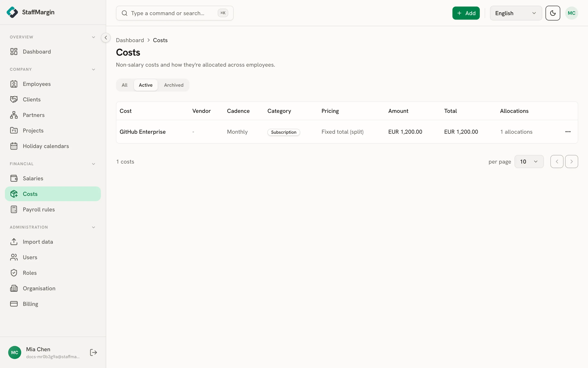This screenshot has width=588, height=368.
Task: Click the command search input field
Action: coord(174,13)
